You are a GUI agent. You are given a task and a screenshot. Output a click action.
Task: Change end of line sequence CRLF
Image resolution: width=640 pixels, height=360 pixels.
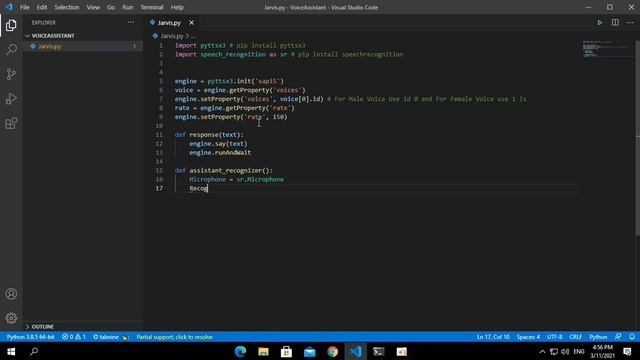[576, 337]
